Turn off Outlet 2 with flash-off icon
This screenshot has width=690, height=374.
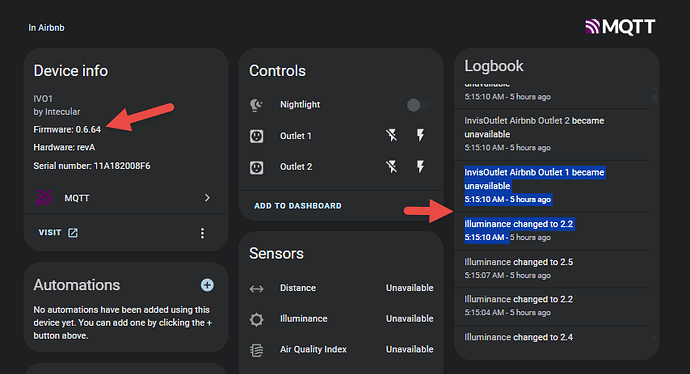point(391,166)
